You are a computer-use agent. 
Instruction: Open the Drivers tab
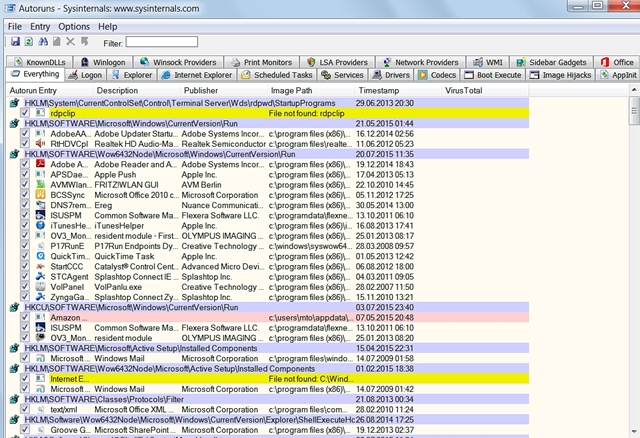point(391,75)
